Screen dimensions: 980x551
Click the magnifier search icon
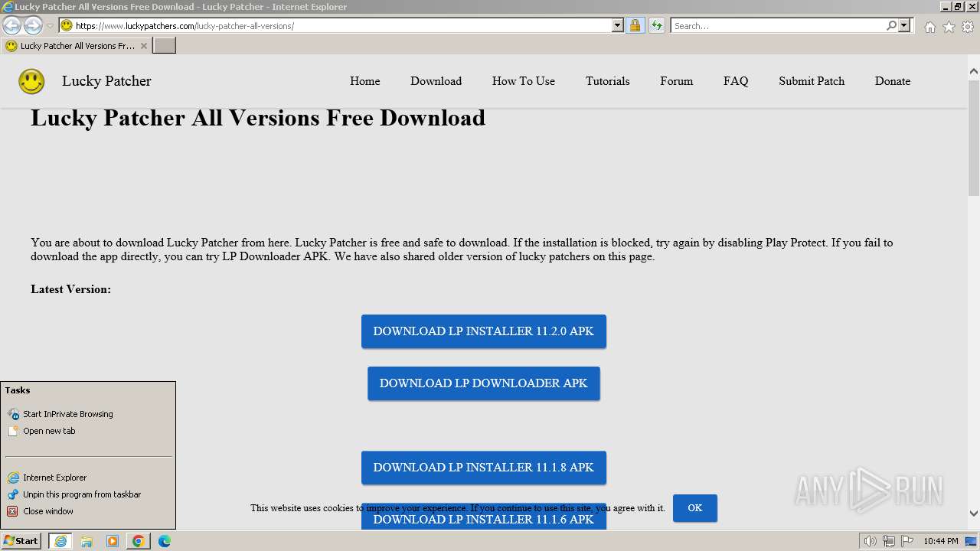[x=891, y=25]
